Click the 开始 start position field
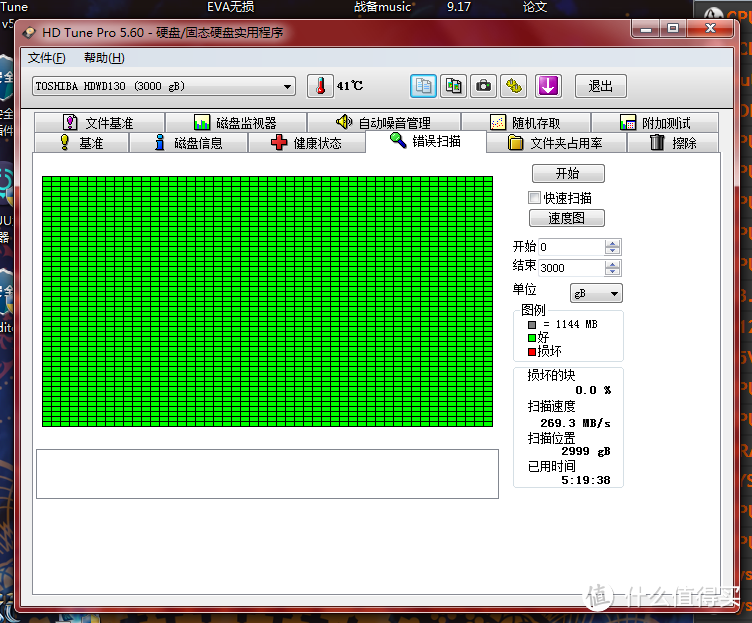Screen dimensions: 752x623 pyautogui.click(x=571, y=247)
